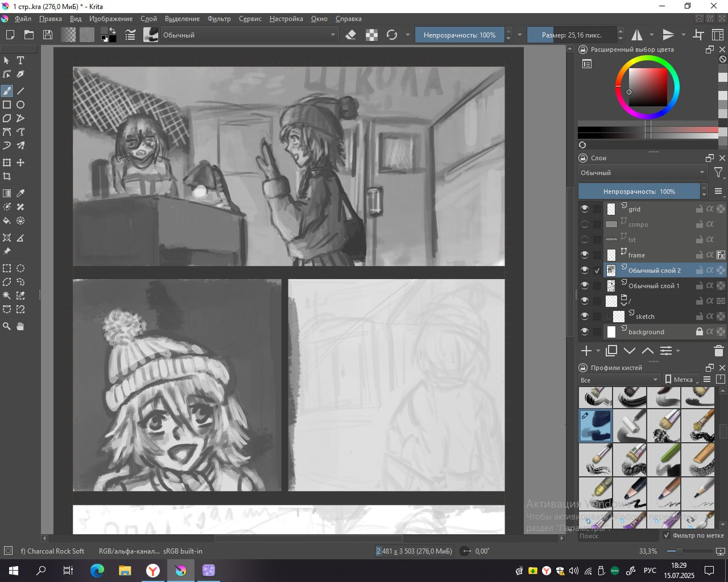Select the Color Sampler eyedropper tool
728x582 pixels.
20,193
